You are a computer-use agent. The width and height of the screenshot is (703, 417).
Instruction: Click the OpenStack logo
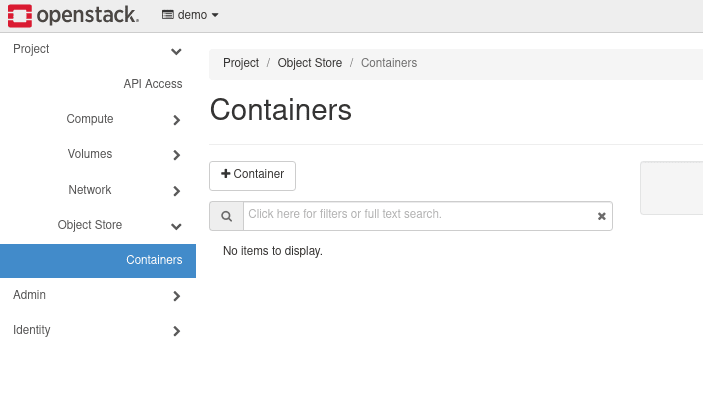click(x=72, y=15)
